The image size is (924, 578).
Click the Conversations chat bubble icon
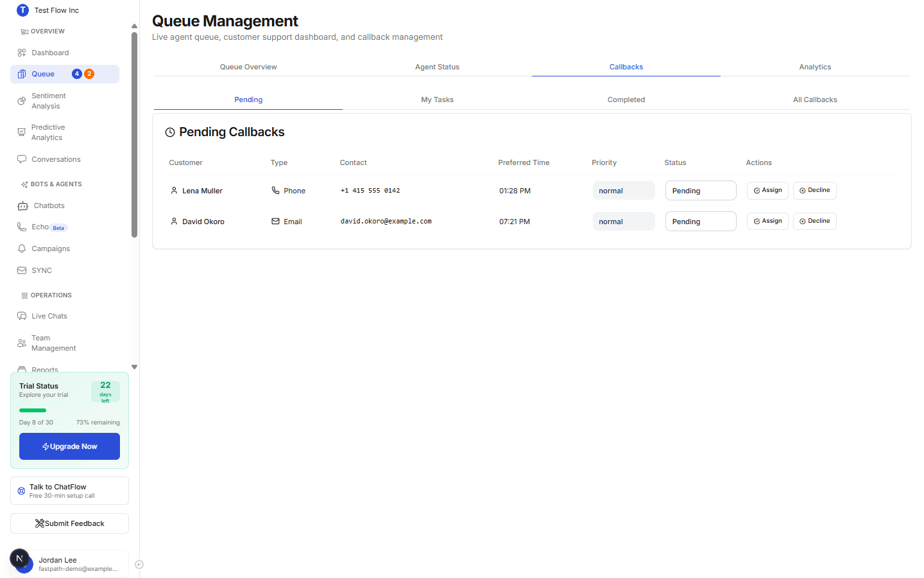tap(22, 159)
